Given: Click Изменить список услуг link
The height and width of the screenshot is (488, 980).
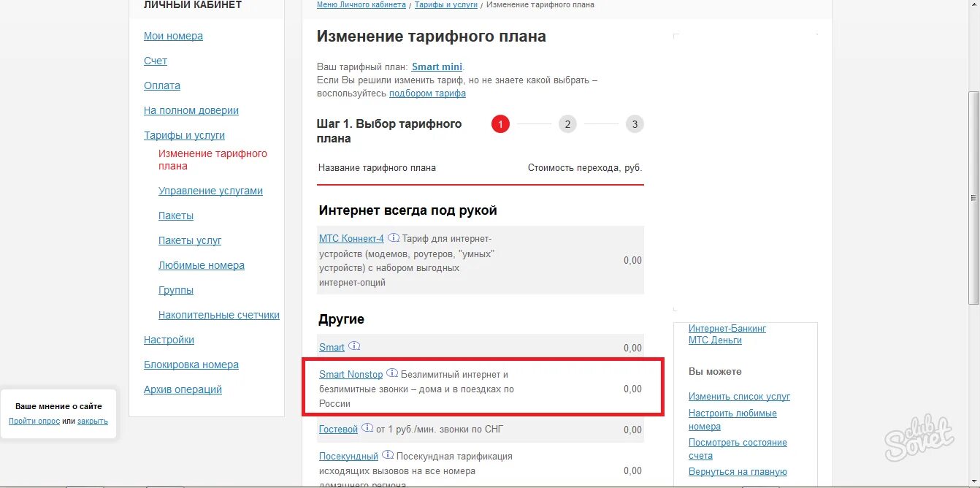Looking at the screenshot, I should click(739, 397).
